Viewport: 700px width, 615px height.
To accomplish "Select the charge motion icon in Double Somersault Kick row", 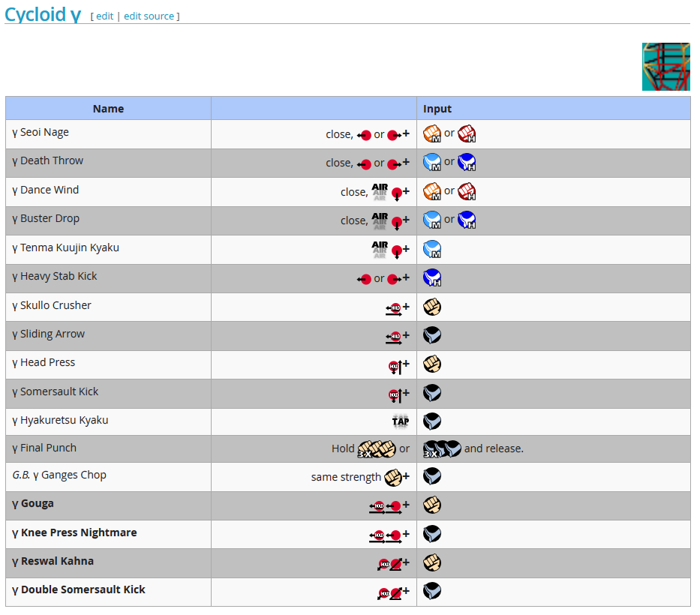I will point(389,593).
